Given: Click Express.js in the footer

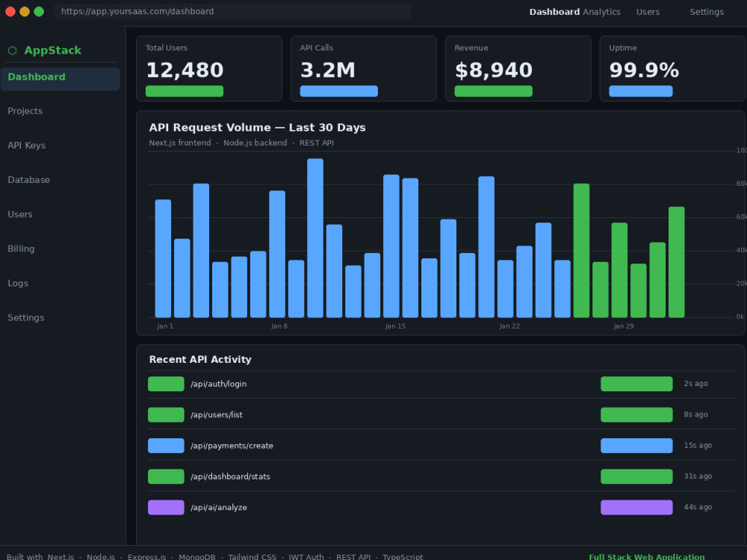Looking at the screenshot, I should tap(146, 557).
